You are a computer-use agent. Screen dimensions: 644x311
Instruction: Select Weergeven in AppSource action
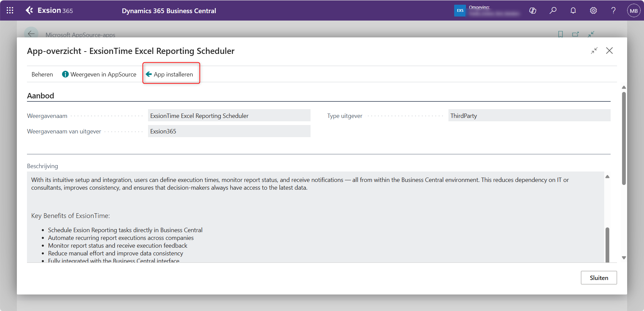99,74
